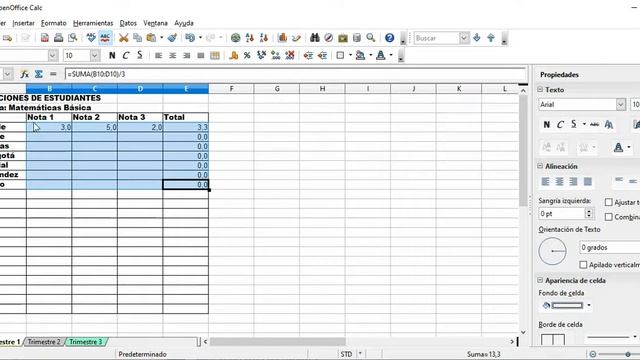Open the font size 10 dropdown
Image resolution: width=640 pixels, height=360 pixels.
(x=95, y=56)
